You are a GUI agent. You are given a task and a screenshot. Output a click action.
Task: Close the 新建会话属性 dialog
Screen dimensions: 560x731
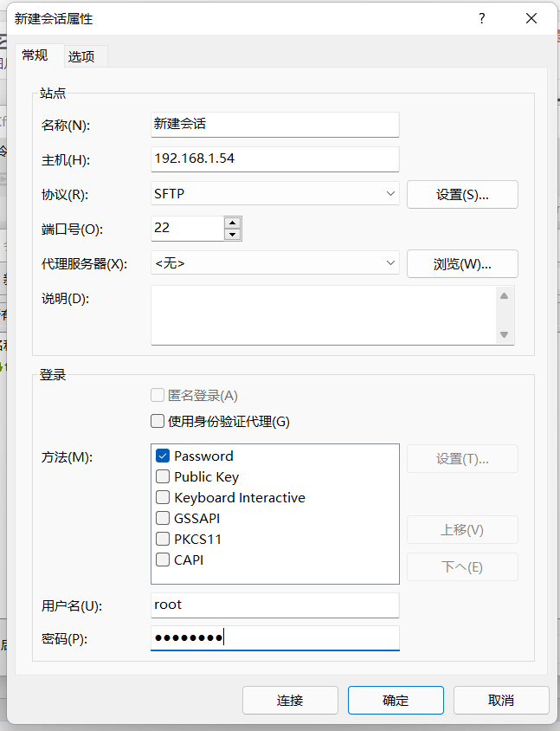pos(531,18)
